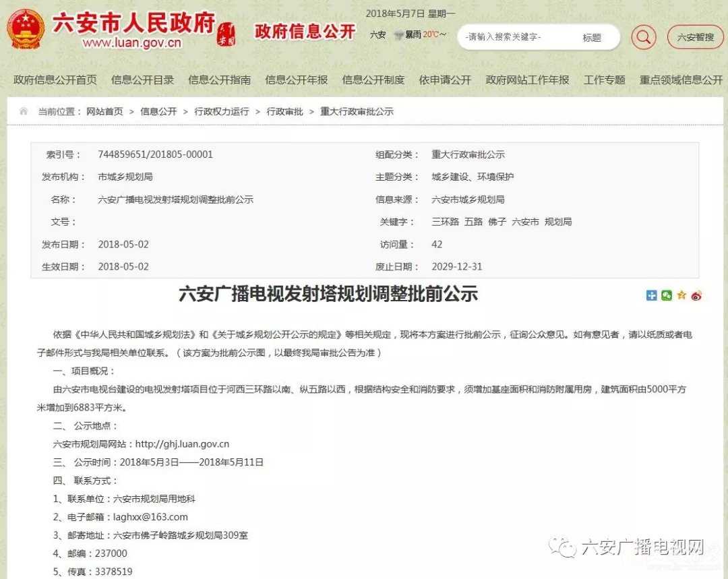Click the blue share-more plus icon
The image size is (728, 579).
pos(651,295)
